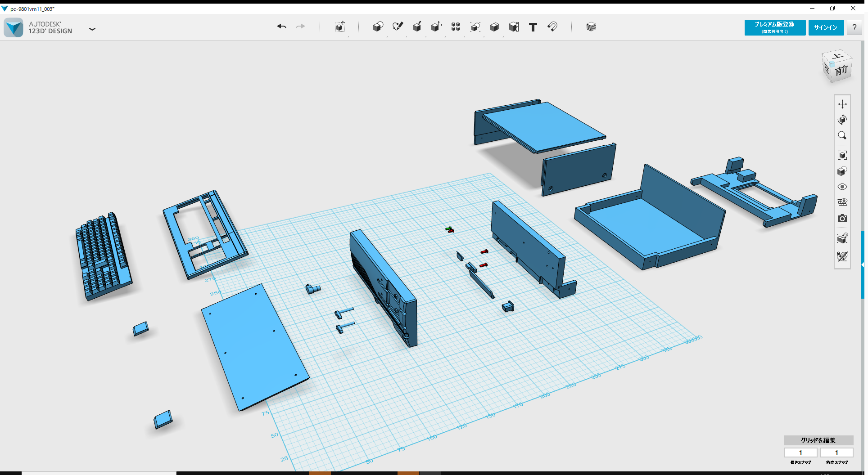Select the Text tool
The width and height of the screenshot is (868, 475).
pyautogui.click(x=533, y=27)
